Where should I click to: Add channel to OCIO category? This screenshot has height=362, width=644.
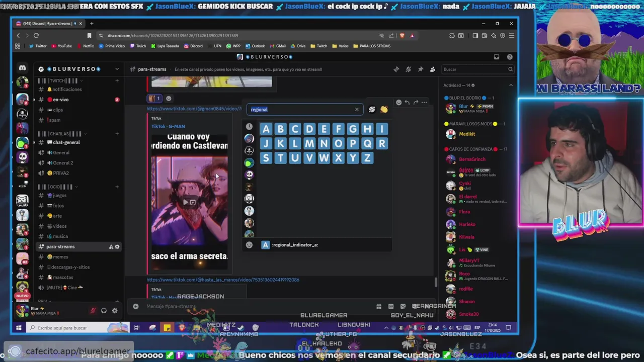pyautogui.click(x=117, y=187)
